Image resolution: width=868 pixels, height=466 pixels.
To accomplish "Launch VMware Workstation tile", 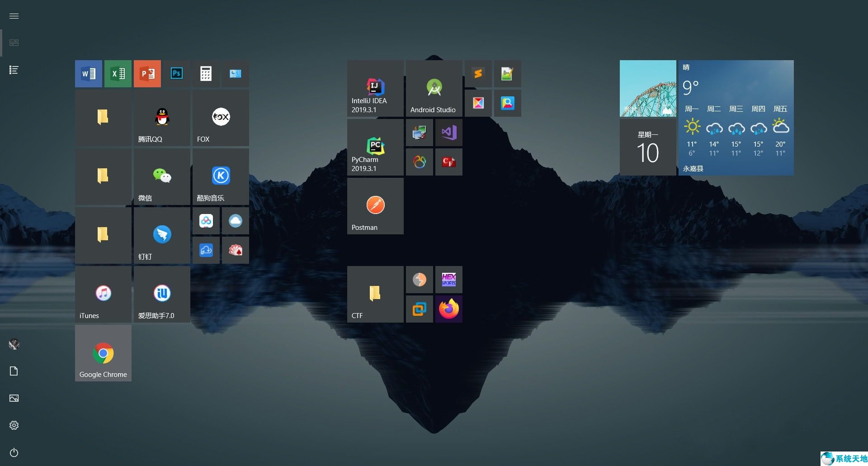I will click(420, 309).
